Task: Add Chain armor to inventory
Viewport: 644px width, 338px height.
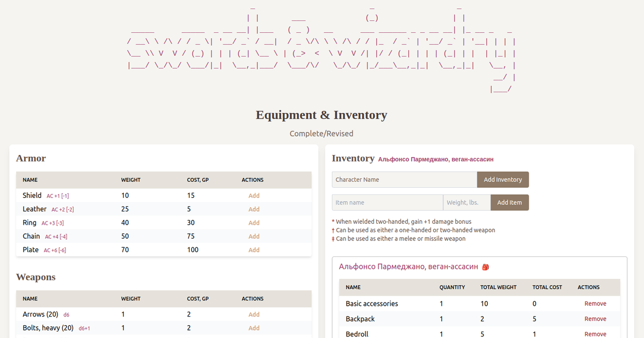Action: tap(254, 236)
